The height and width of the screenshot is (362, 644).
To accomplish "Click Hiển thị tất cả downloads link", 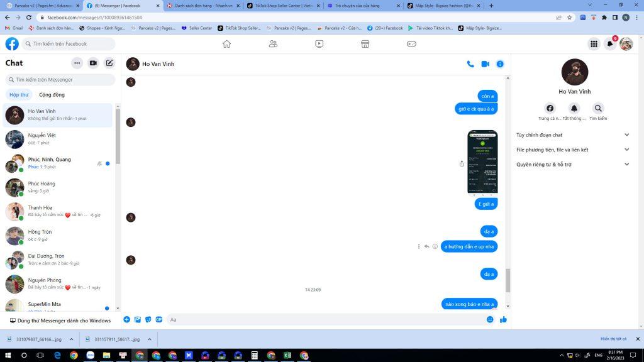I will click(613, 339).
